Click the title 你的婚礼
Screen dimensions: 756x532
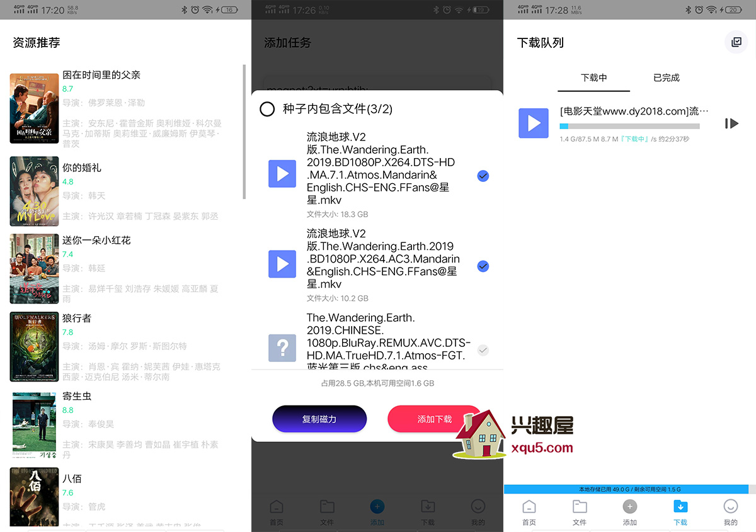82,168
